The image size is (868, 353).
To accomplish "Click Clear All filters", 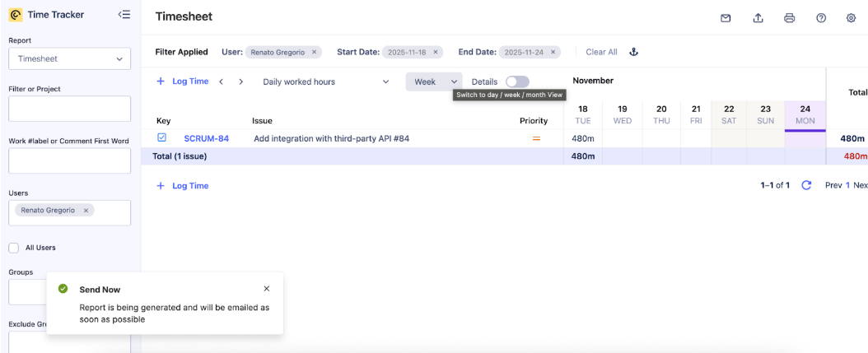I will (x=601, y=52).
